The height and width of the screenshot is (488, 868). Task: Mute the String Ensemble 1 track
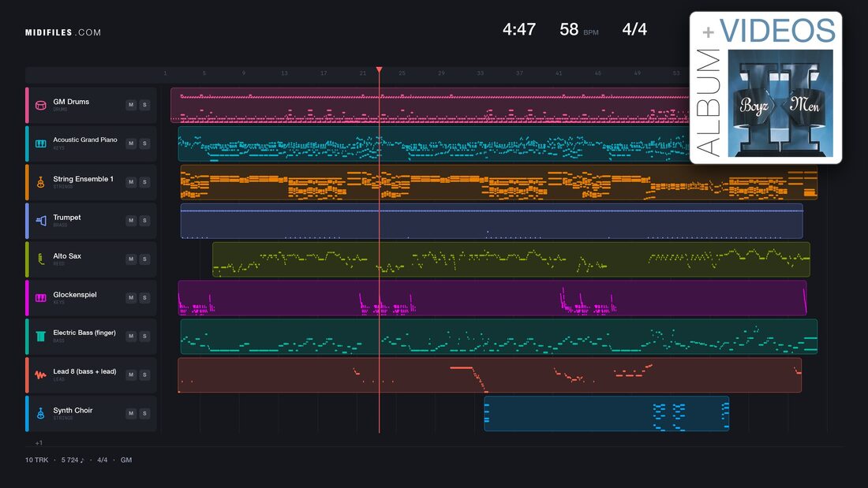click(x=131, y=182)
